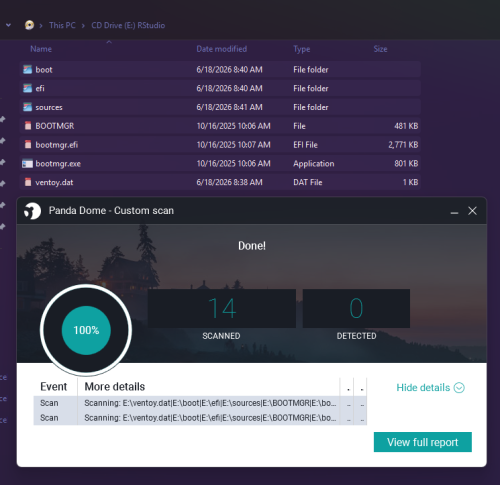Screen dimensions: 500x485
Task: Select the first Scan event row
Action: [200, 403]
